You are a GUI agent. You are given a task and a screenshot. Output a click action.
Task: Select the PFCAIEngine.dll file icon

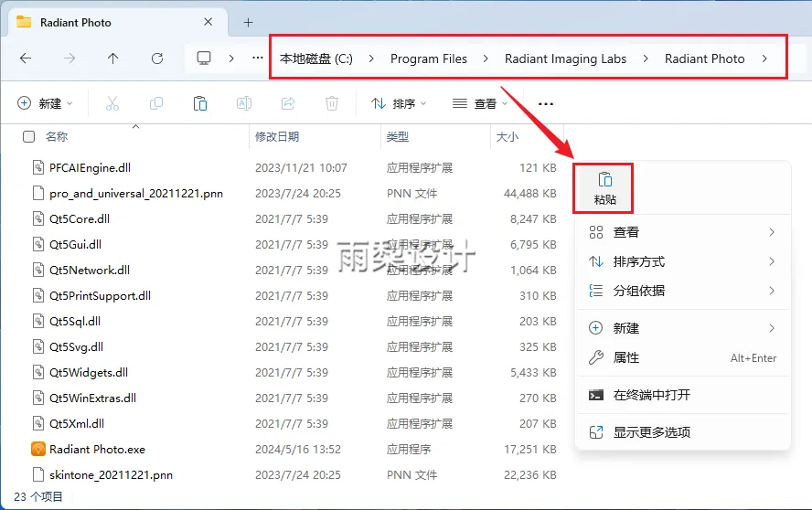tap(38, 168)
